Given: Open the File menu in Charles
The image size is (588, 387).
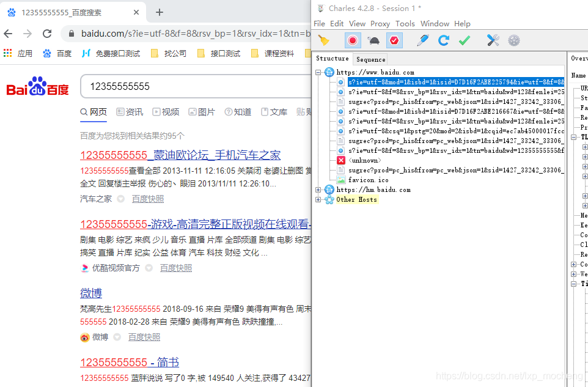Looking at the screenshot, I should (319, 24).
